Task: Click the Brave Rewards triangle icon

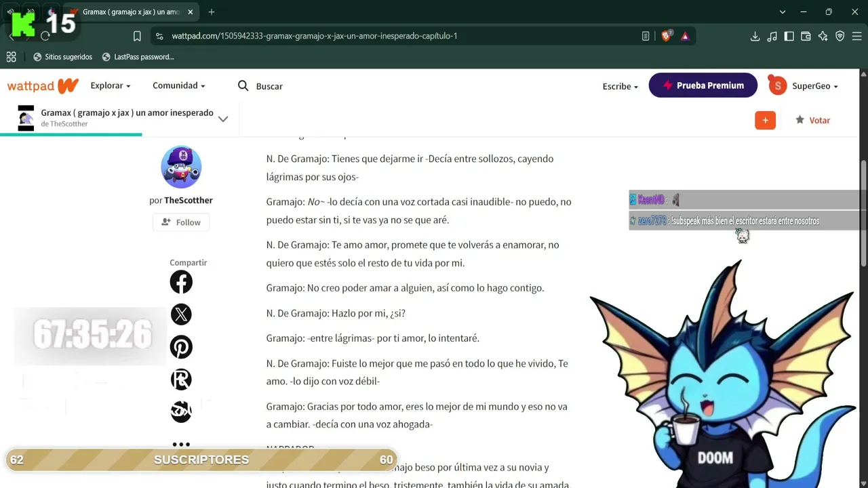Action: coord(686,36)
